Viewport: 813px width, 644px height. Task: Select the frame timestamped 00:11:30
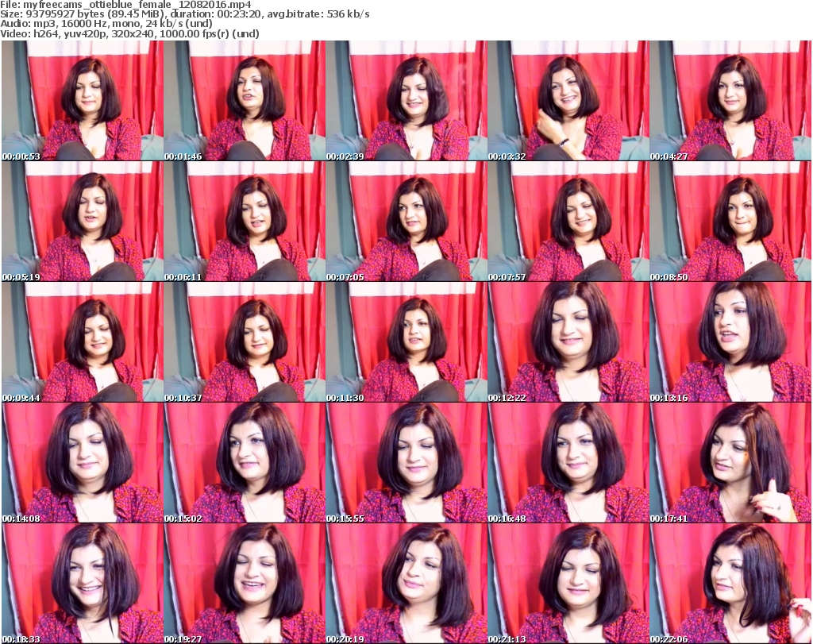(x=406, y=342)
